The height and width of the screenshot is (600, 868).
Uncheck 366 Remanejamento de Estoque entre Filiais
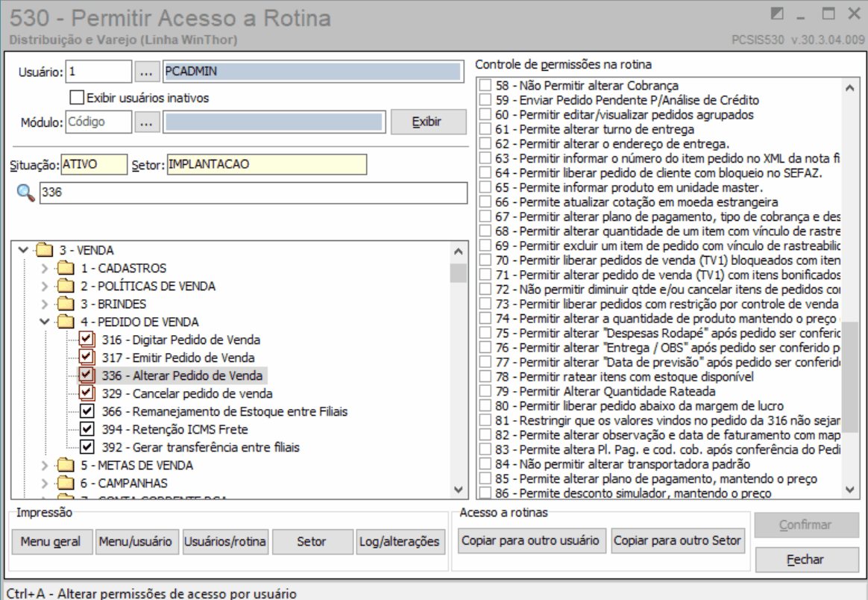87,411
